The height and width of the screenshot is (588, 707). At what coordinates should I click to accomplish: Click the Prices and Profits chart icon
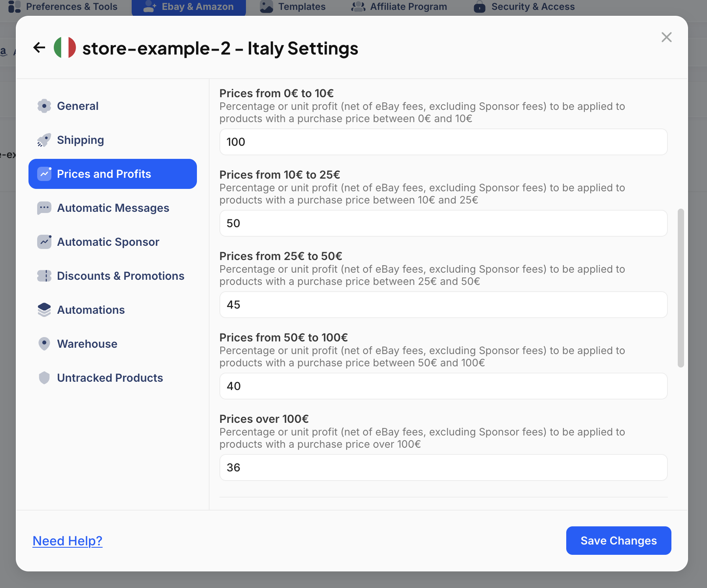point(44,174)
